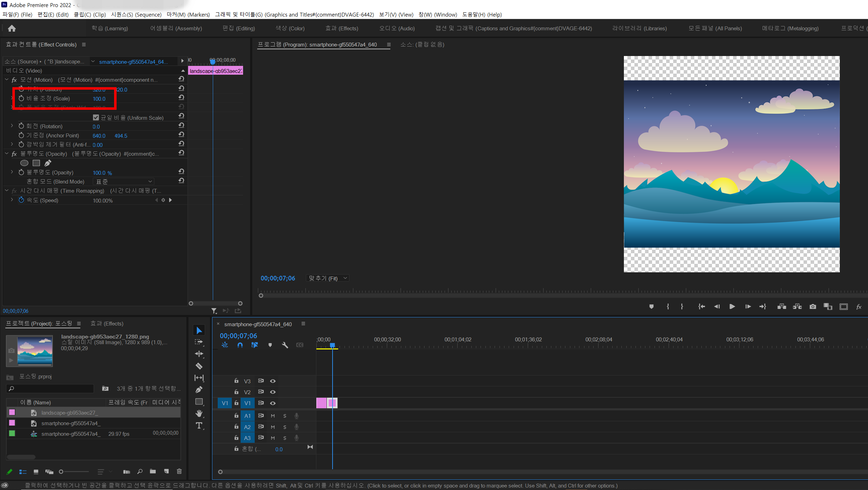868x490 pixels.
Task: Step forward one frame
Action: [748, 306]
